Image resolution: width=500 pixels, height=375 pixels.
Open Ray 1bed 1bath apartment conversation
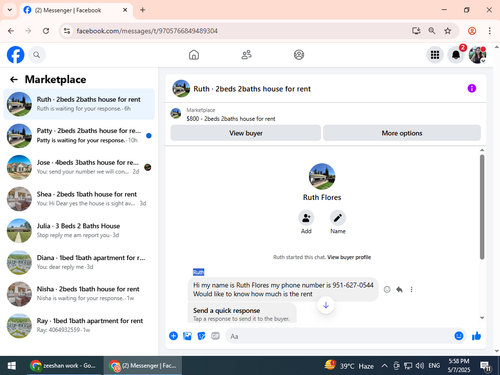79,325
